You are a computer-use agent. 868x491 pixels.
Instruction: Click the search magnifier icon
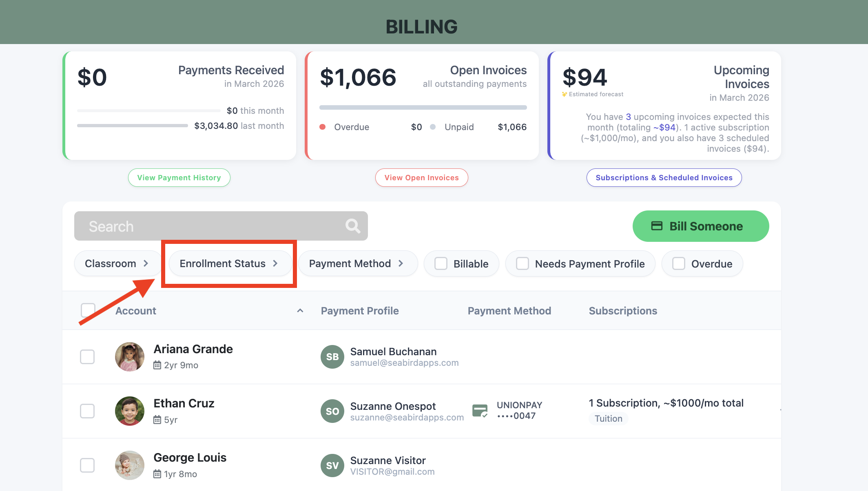tap(352, 226)
